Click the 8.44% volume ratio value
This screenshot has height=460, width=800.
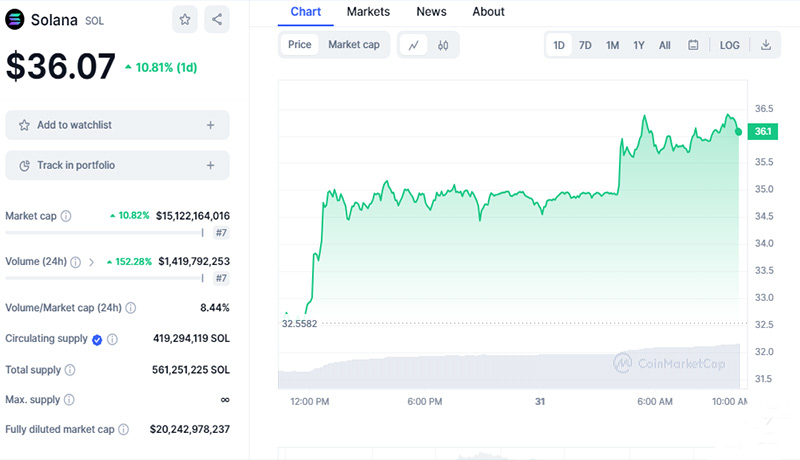tap(215, 308)
